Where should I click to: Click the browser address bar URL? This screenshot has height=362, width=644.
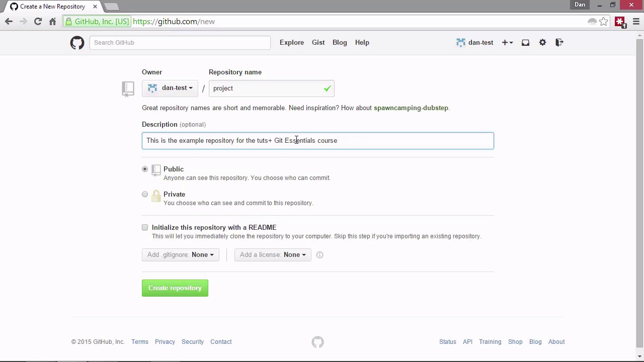(174, 22)
